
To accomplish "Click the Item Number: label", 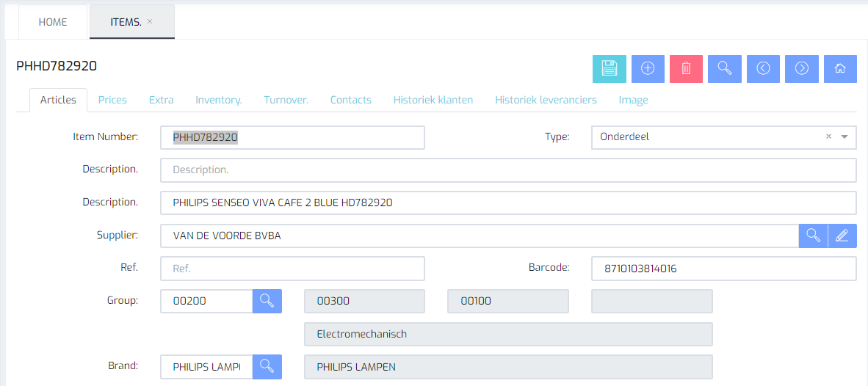I will click(x=105, y=136).
